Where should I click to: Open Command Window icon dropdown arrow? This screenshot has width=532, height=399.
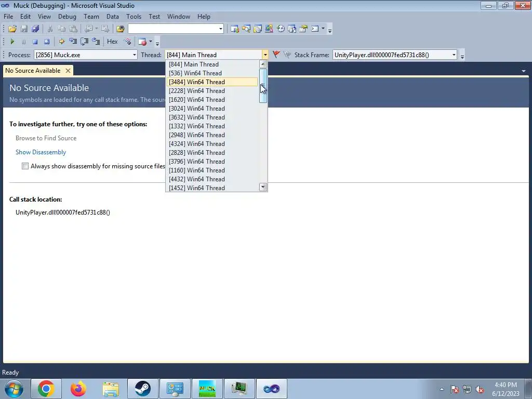[x=323, y=29]
